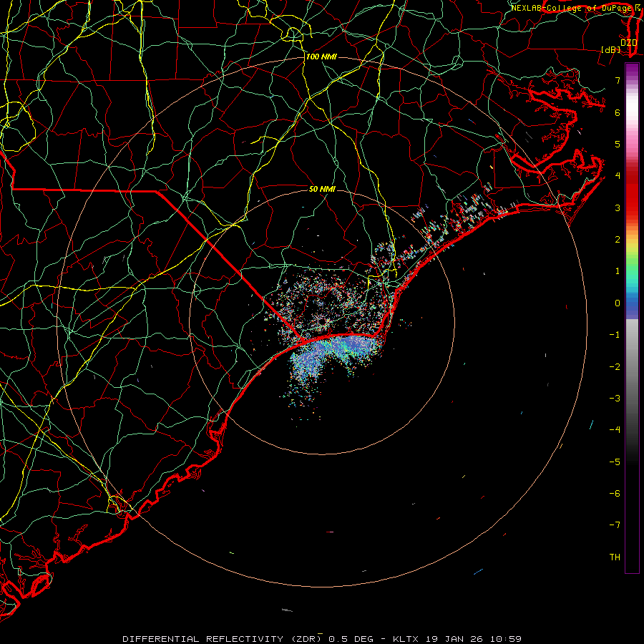644x644 pixels.
Task: Click the color scale value 0
Action: coord(618,303)
